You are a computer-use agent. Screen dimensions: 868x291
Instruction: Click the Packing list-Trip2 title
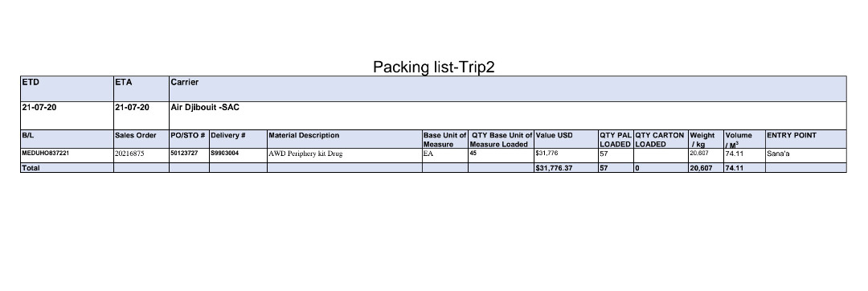tap(433, 67)
